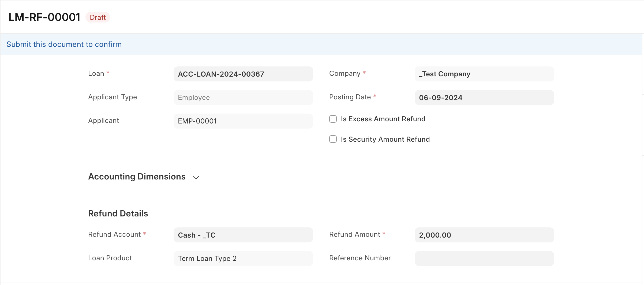Focus the empty Reference Number field
The width and height of the screenshot is (644, 285).
484,258
